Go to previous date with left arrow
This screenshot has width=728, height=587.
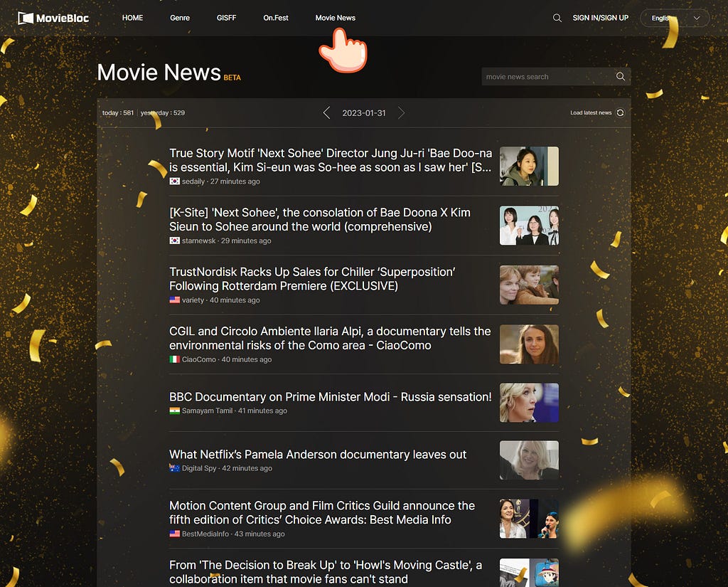(326, 113)
